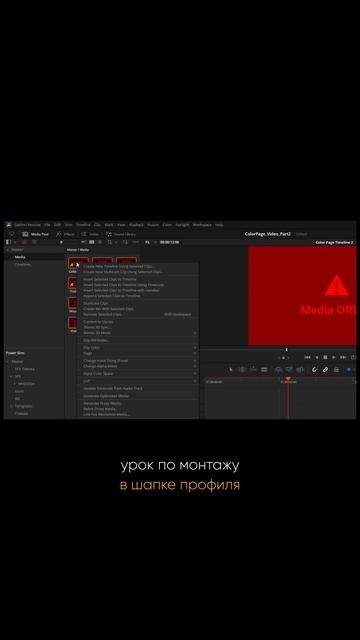Expand the Flags submenu
The width and height of the screenshot is (360, 640).
pos(138,353)
